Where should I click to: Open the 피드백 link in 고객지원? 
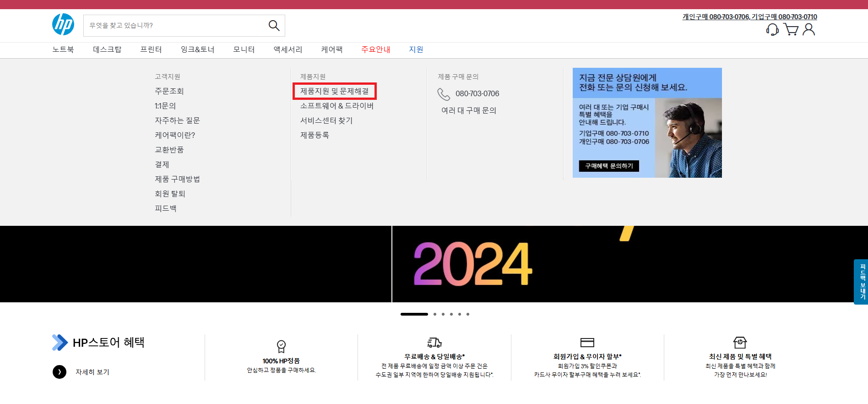pos(166,208)
